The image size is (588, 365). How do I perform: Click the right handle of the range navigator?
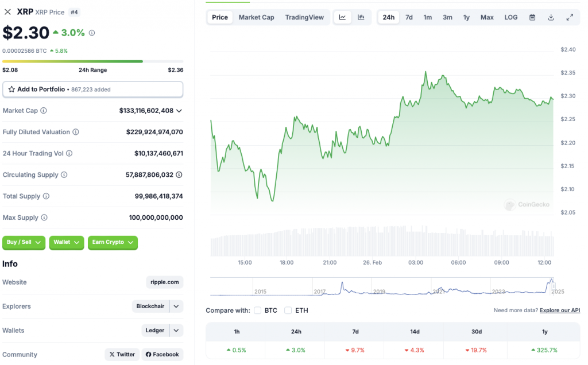tap(554, 287)
